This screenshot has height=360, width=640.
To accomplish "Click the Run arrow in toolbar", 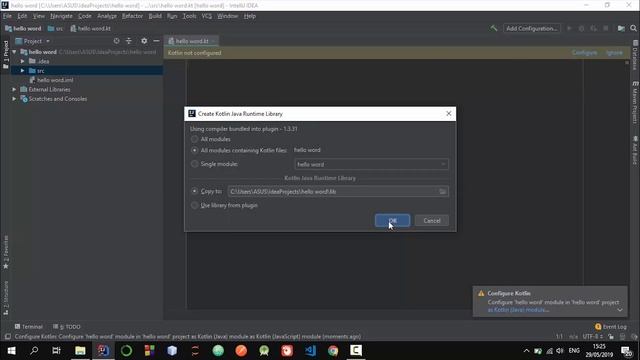I will tap(569, 28).
